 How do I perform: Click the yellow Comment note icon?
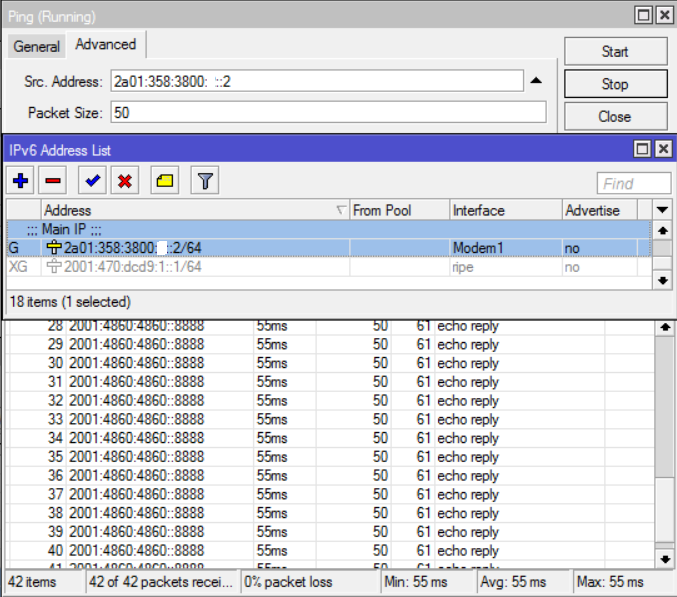[165, 181]
